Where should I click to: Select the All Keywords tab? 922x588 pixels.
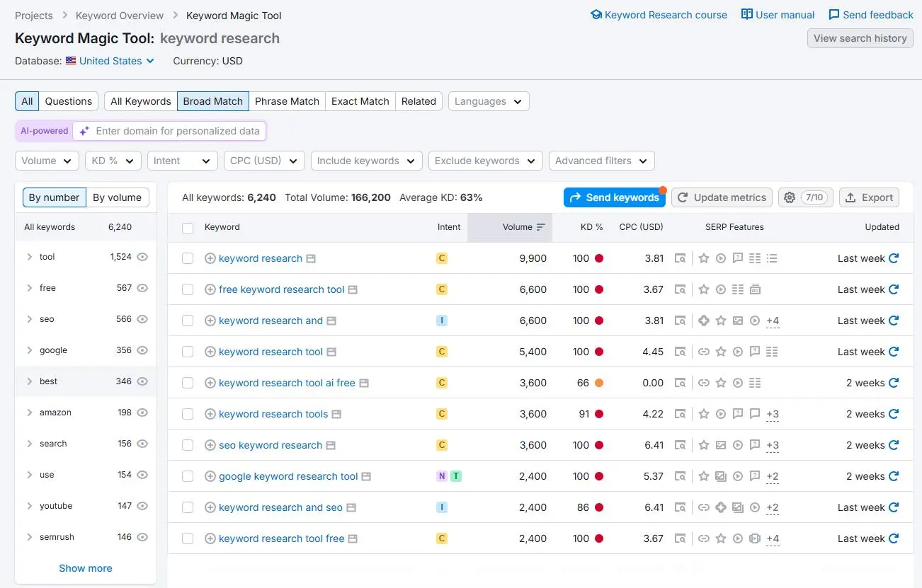click(x=141, y=101)
